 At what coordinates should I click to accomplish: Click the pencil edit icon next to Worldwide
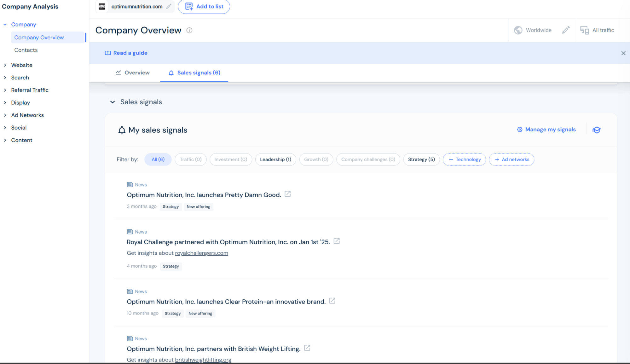(x=566, y=30)
